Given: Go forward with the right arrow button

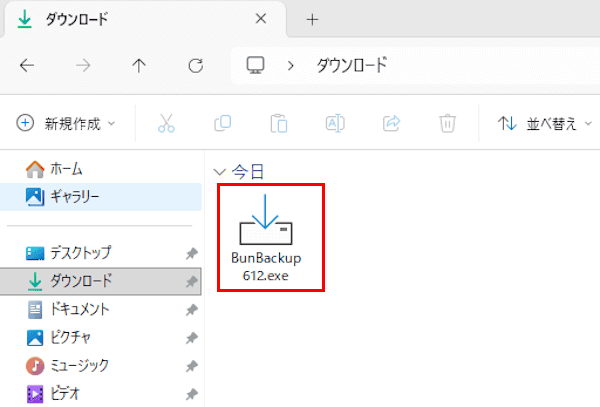Looking at the screenshot, I should point(83,66).
